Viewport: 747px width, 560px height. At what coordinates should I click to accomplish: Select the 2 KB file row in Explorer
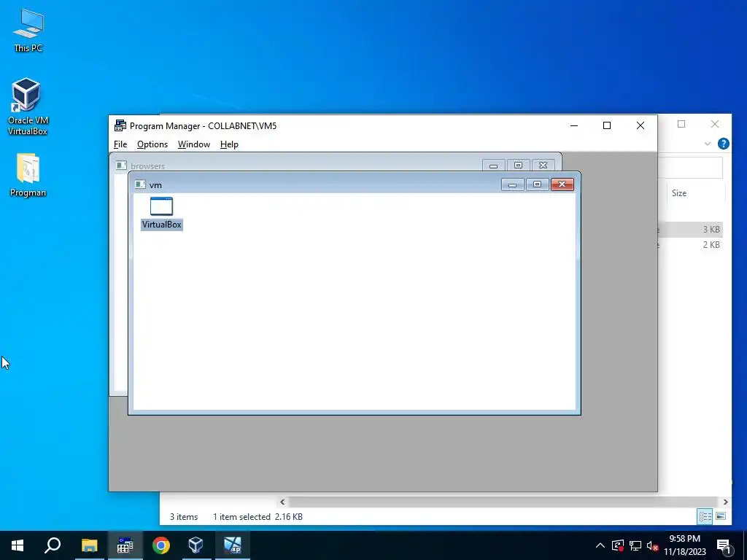[x=691, y=245]
